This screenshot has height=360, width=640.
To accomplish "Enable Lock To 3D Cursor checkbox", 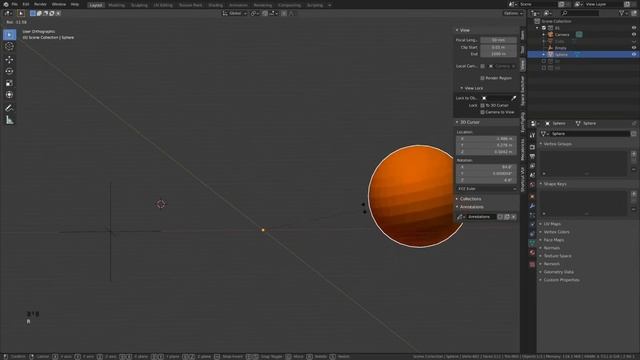I will 482,105.
